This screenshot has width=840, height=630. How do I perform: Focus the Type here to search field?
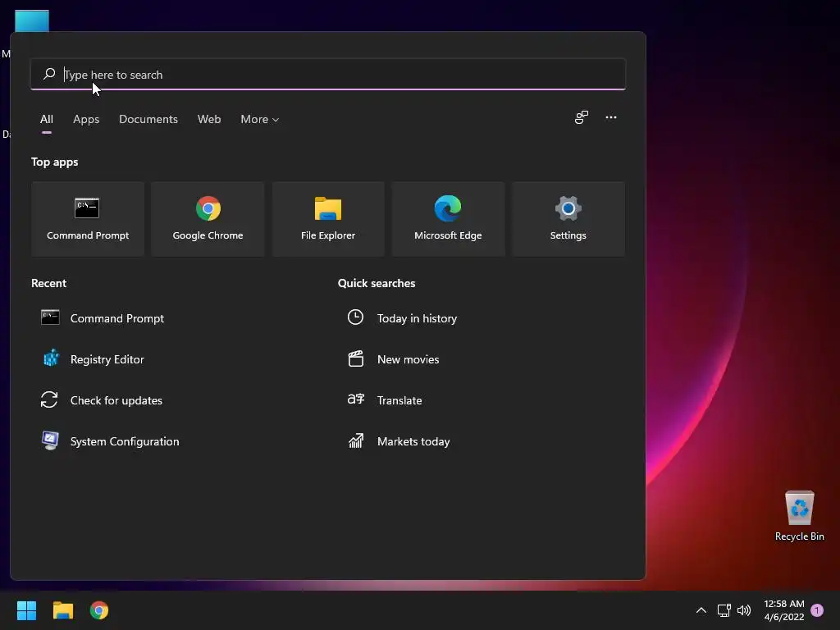(x=328, y=75)
